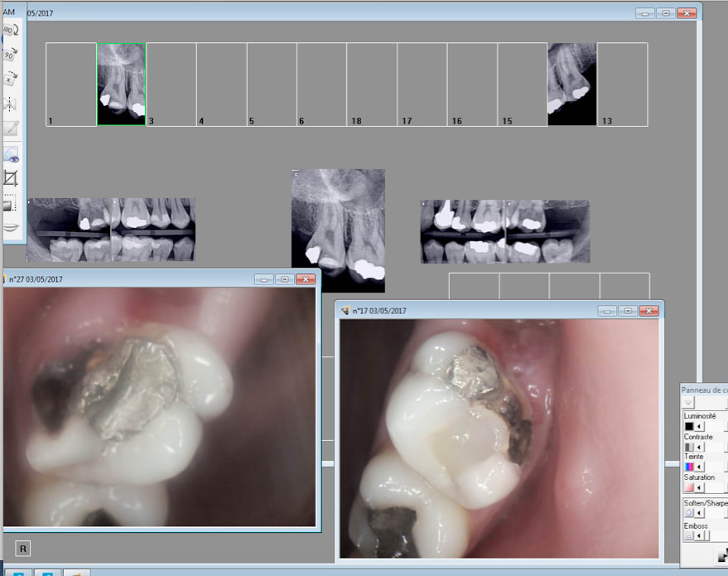728x576 pixels.
Task: Click the lips smile icon
Action: [x=11, y=227]
